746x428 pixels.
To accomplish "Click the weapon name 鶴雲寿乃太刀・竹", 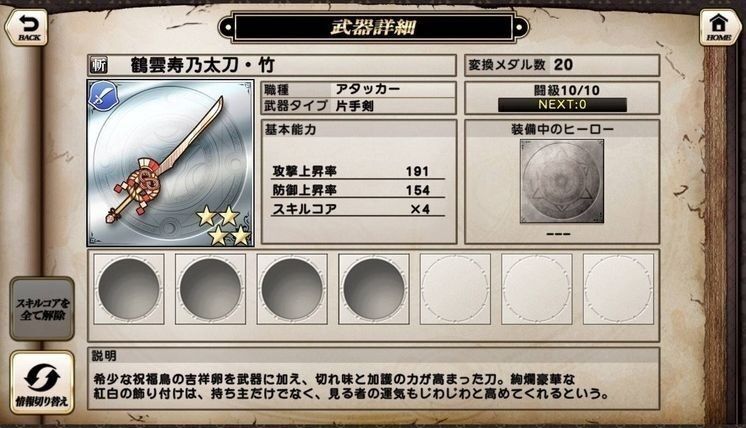I will point(203,66).
